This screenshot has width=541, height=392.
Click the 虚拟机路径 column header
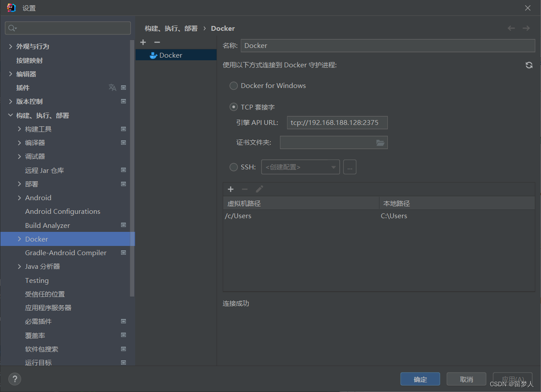[301, 203]
